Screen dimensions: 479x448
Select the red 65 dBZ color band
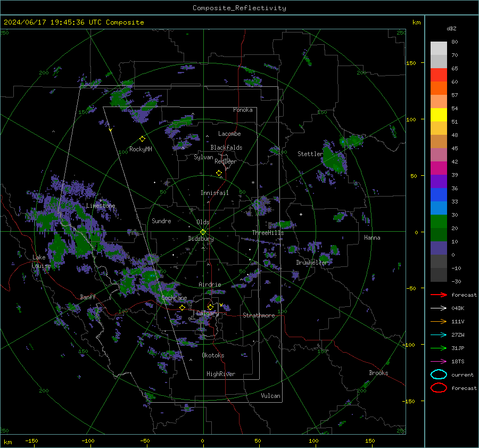pos(439,75)
